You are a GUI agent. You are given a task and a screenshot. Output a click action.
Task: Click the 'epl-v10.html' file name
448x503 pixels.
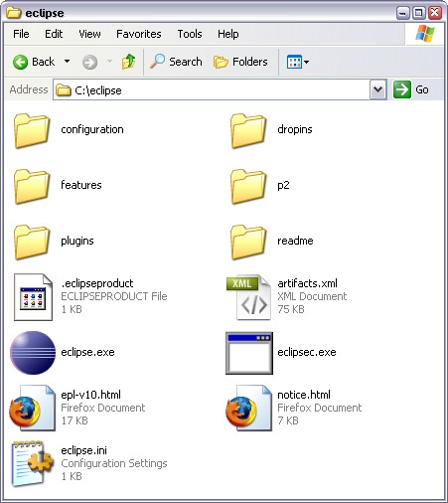coord(90,395)
